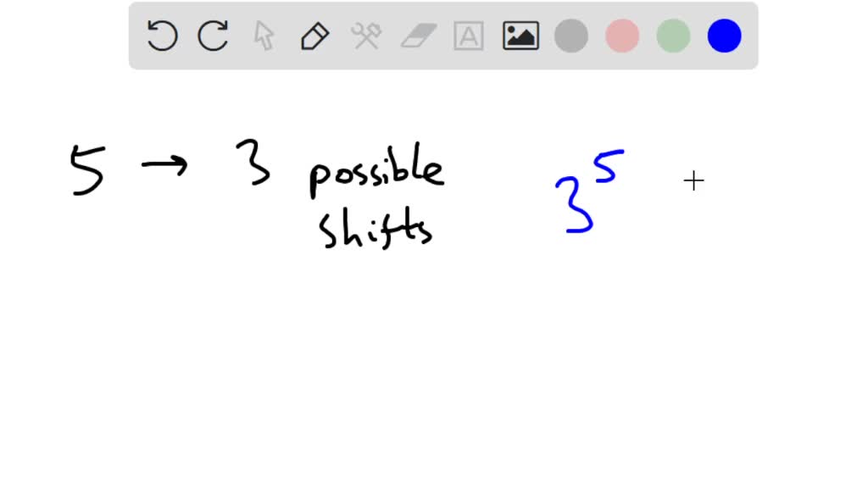The image size is (868, 488).
Task: Click the redo arrow icon
Action: [x=213, y=36]
